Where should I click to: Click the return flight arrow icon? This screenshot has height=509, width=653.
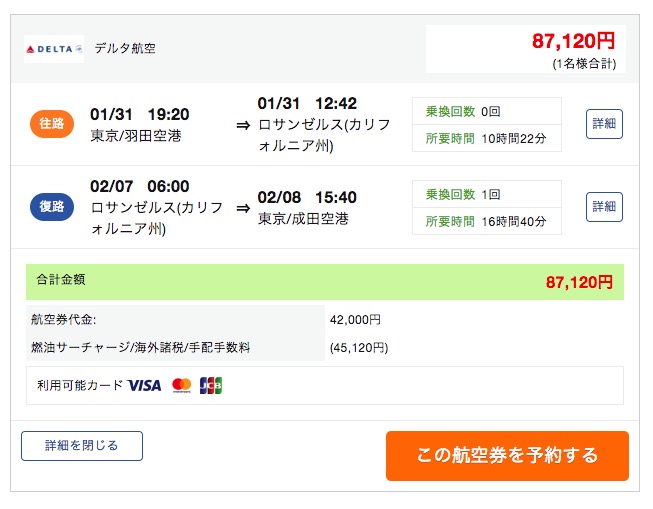243,208
